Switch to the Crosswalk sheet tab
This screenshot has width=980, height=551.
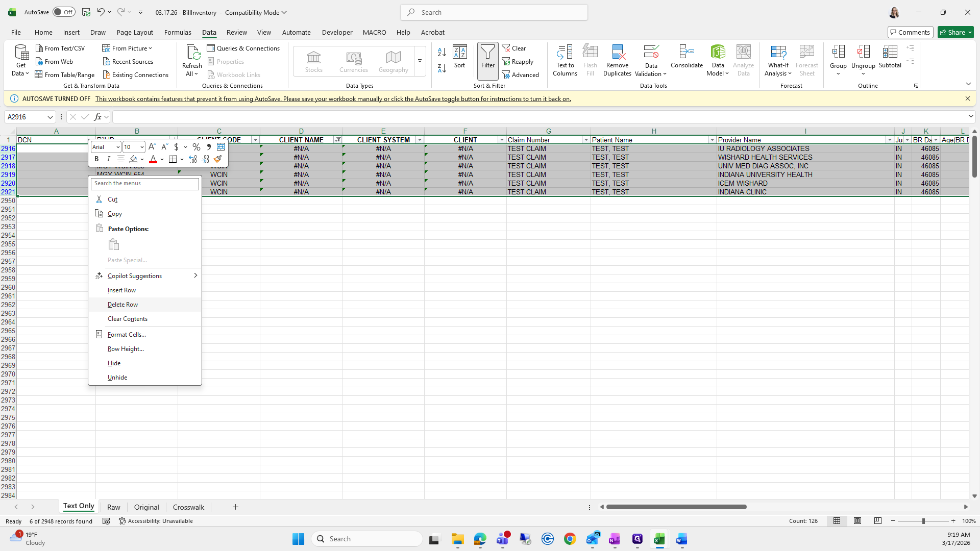[x=188, y=507]
